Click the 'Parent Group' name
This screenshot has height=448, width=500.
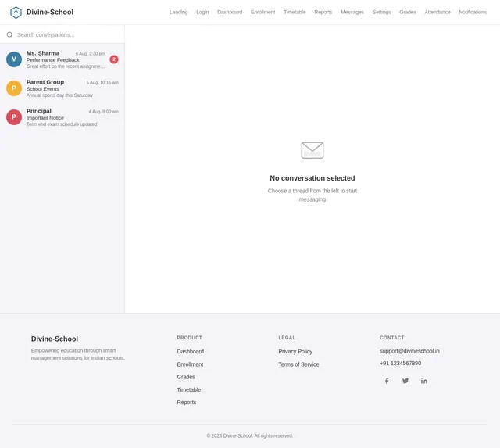[x=45, y=82]
